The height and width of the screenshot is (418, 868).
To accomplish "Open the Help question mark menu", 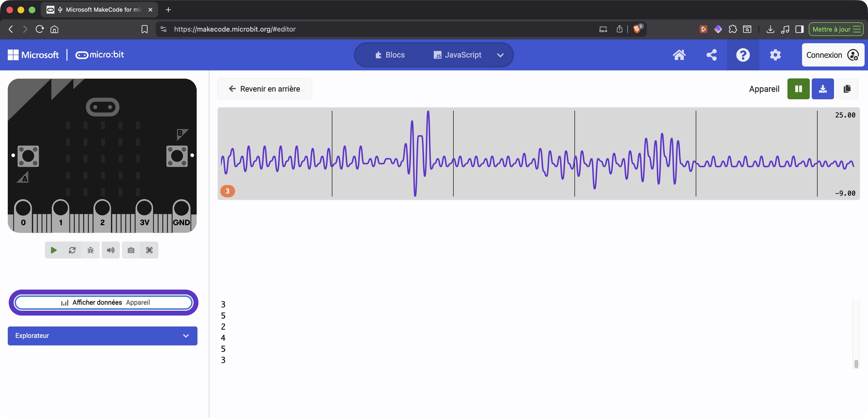I will pyautogui.click(x=743, y=55).
